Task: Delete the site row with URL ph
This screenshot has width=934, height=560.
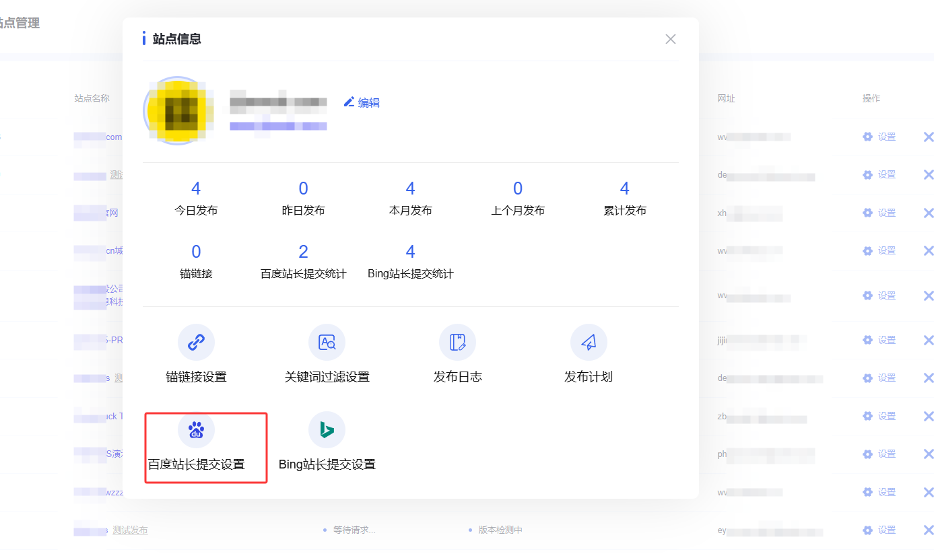Action: point(928,454)
